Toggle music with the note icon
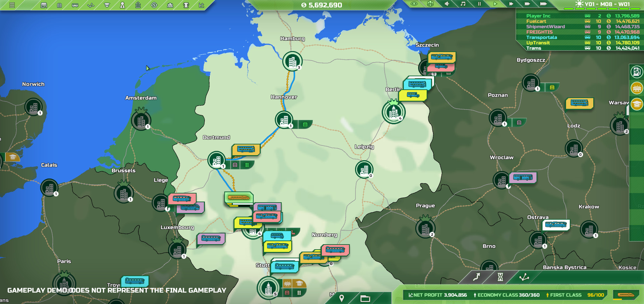 (x=463, y=4)
